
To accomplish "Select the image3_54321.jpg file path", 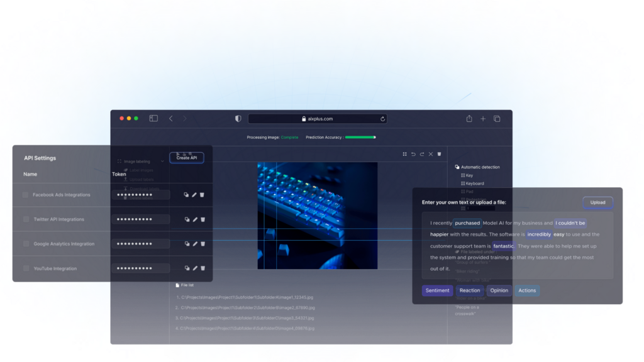I will (247, 318).
